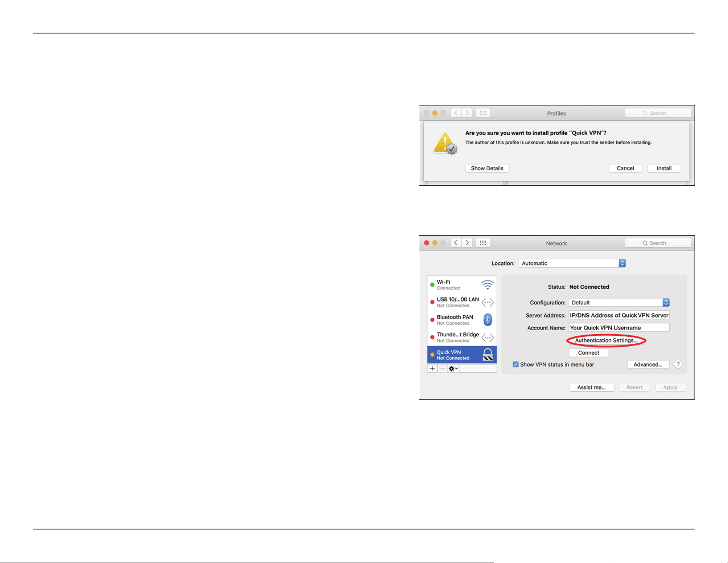Click the Network window search field
Image resolution: width=728 pixels, height=563 pixels.
click(x=658, y=243)
